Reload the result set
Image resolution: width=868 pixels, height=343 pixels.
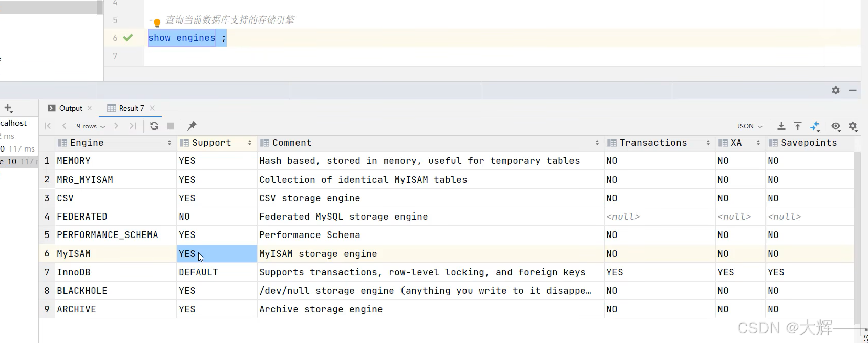[154, 126]
